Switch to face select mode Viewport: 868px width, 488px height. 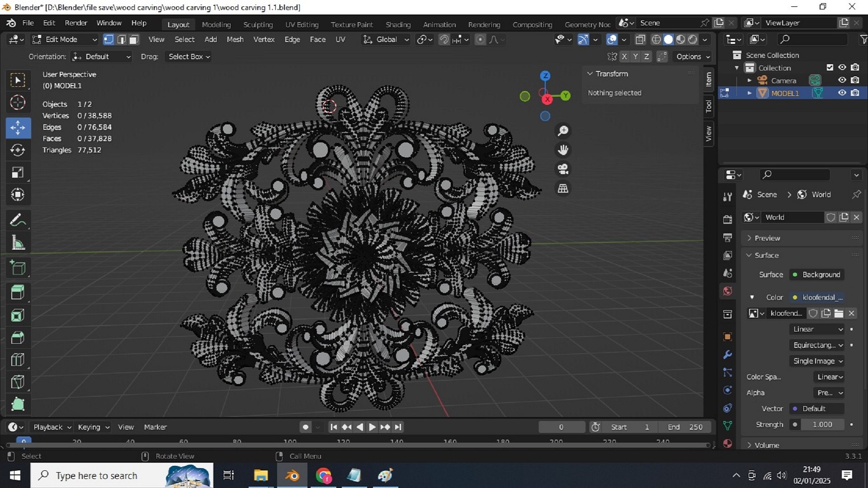tap(134, 40)
